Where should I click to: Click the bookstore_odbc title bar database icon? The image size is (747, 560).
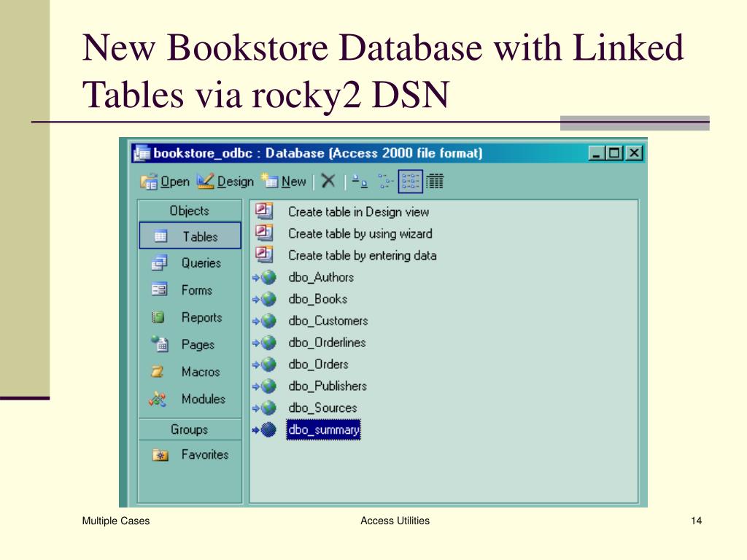[x=142, y=153]
